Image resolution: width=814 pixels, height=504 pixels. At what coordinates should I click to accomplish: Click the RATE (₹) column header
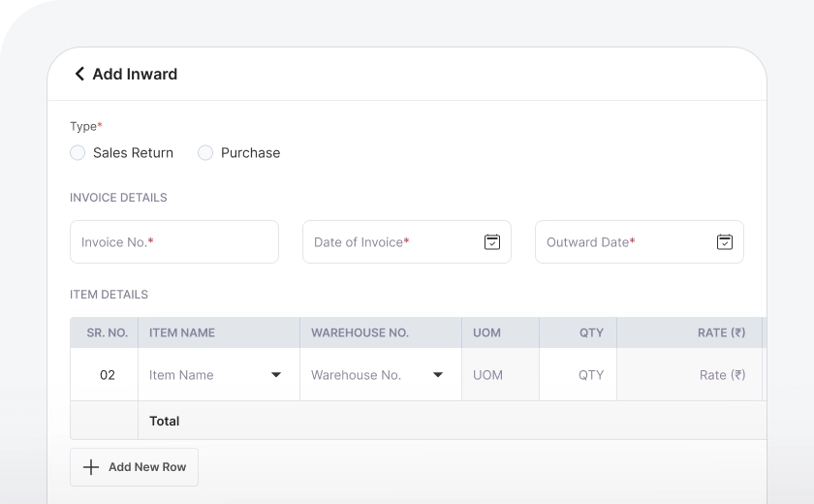[x=721, y=332]
